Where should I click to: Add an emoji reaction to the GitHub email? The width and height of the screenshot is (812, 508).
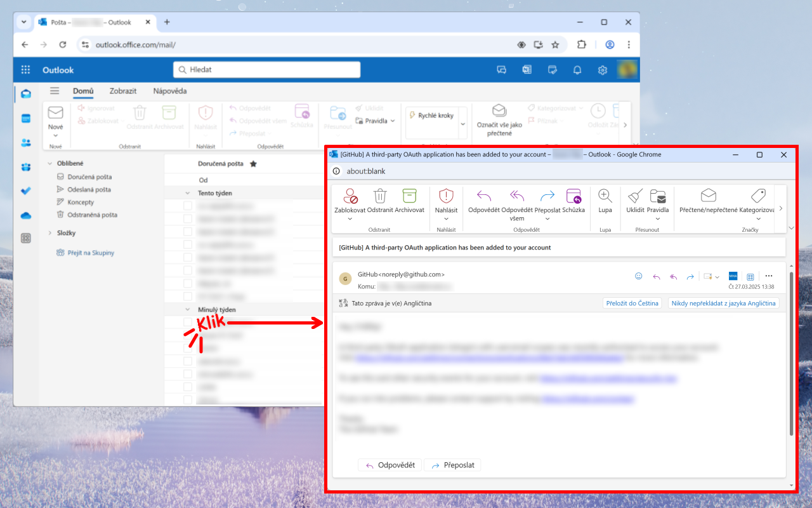[639, 276]
